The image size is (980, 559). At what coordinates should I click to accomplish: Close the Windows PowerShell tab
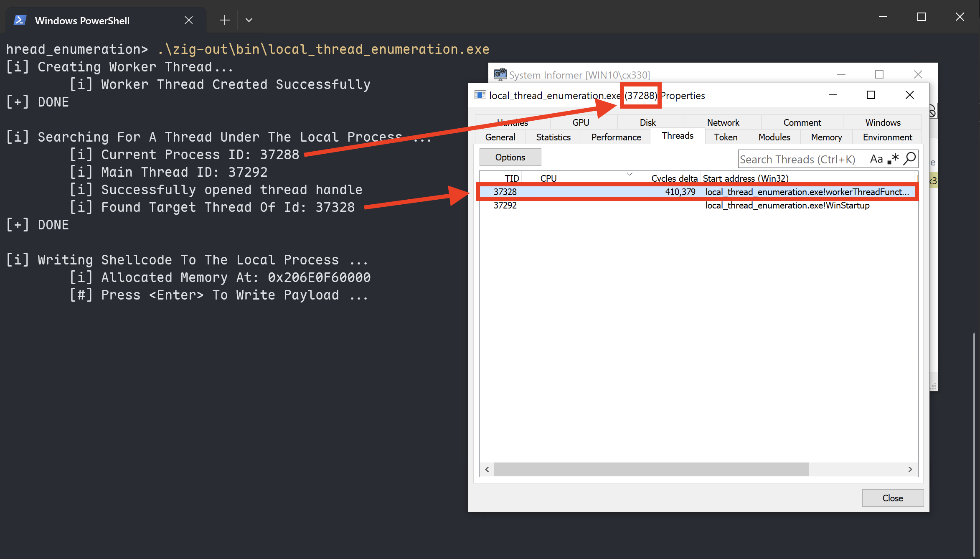(189, 20)
